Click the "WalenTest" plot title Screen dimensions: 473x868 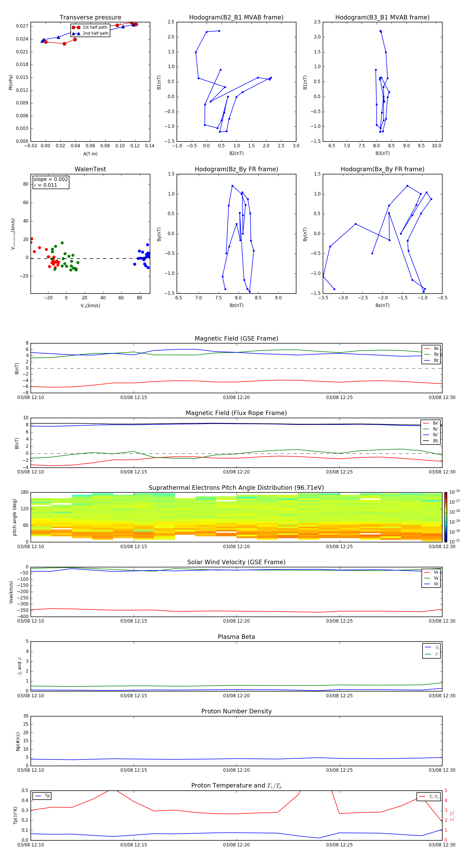(x=90, y=169)
